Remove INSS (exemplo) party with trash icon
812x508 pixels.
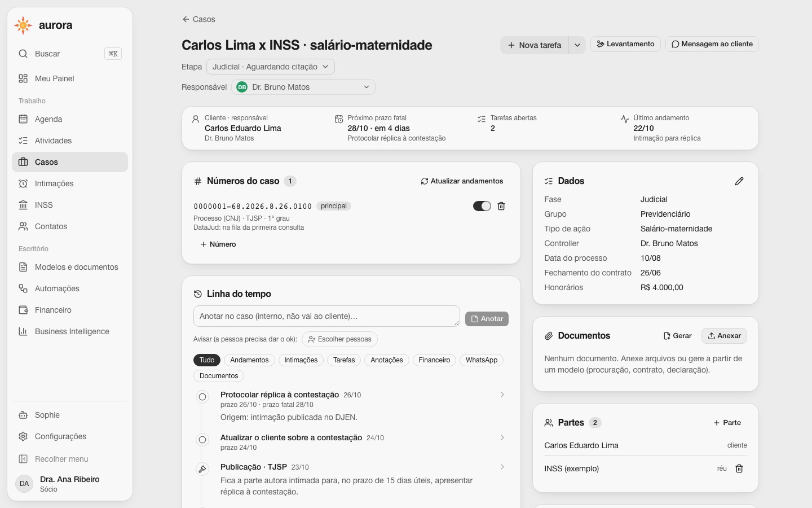(739, 468)
